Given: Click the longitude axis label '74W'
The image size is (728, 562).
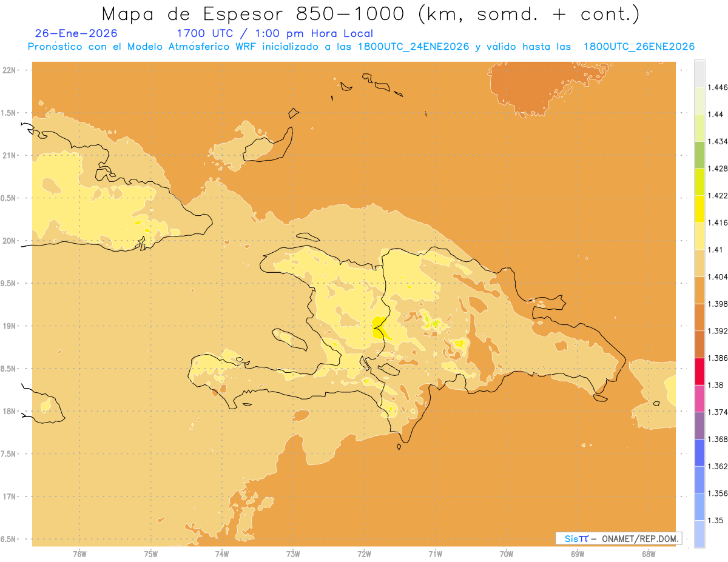Looking at the screenshot, I should [x=221, y=554].
